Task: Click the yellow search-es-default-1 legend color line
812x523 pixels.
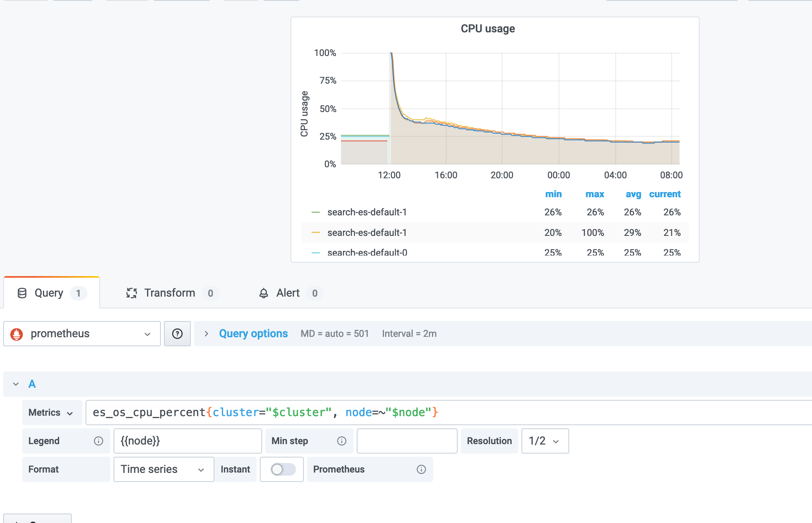Action: pyautogui.click(x=316, y=233)
